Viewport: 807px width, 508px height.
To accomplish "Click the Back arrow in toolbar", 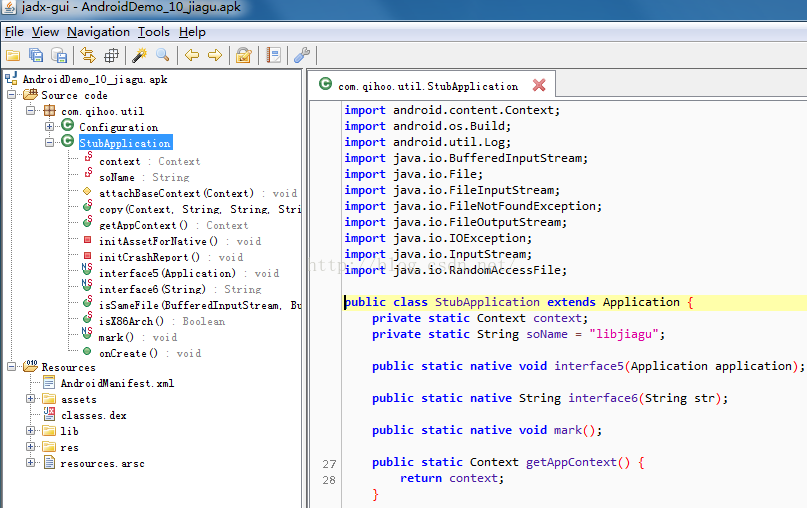I will [191, 55].
